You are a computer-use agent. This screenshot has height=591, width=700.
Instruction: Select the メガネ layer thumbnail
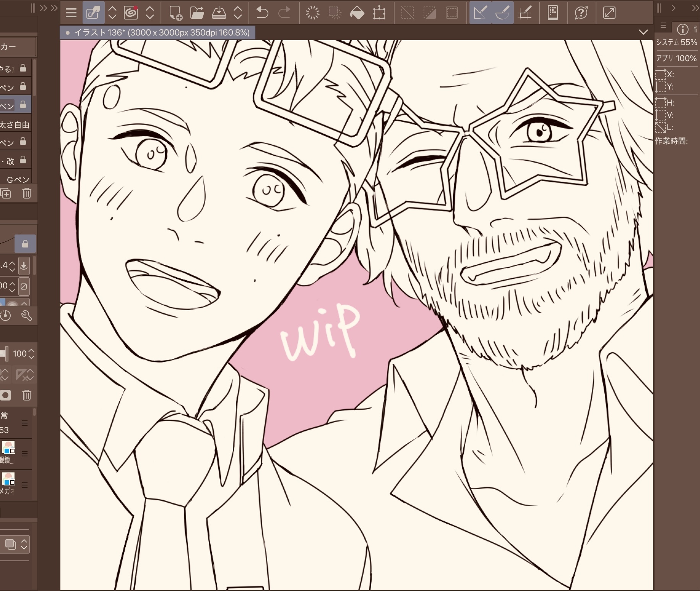coord(8,479)
